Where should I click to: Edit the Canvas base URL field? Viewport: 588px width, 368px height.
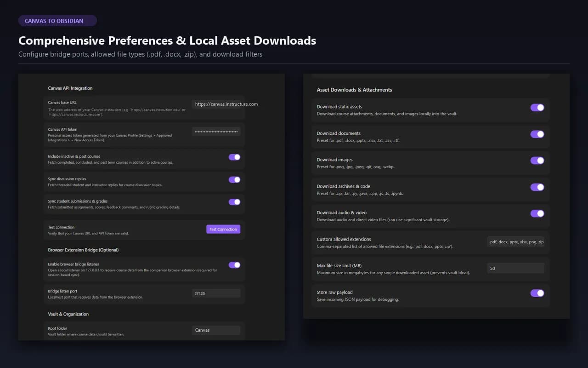coord(216,104)
